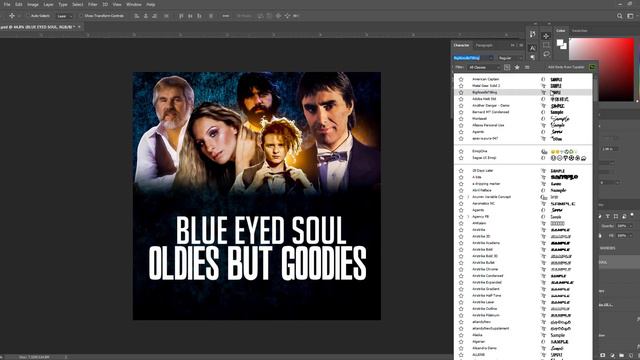Open the Image menu

pyautogui.click(x=33, y=4)
